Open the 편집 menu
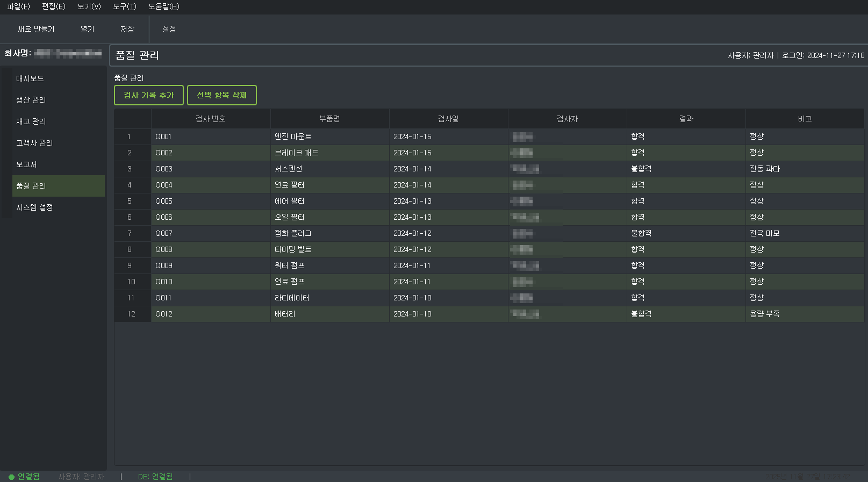This screenshot has height=482, width=868. point(53,6)
